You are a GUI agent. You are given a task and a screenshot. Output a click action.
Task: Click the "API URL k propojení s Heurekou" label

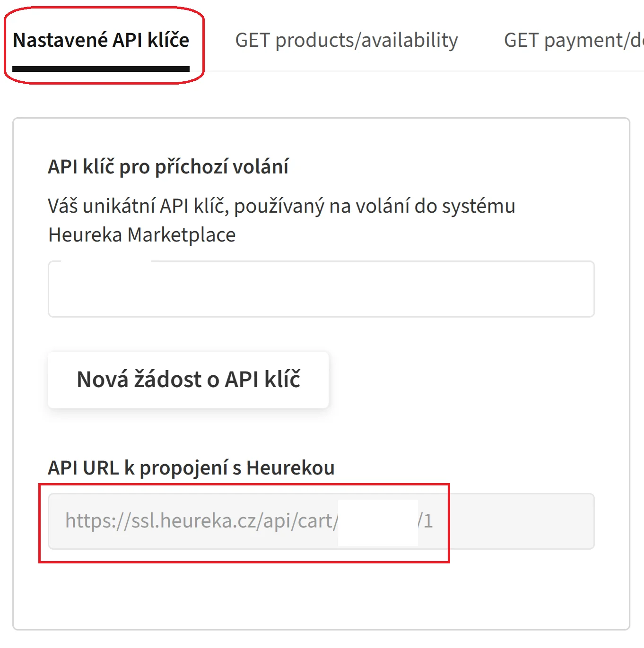tap(191, 468)
